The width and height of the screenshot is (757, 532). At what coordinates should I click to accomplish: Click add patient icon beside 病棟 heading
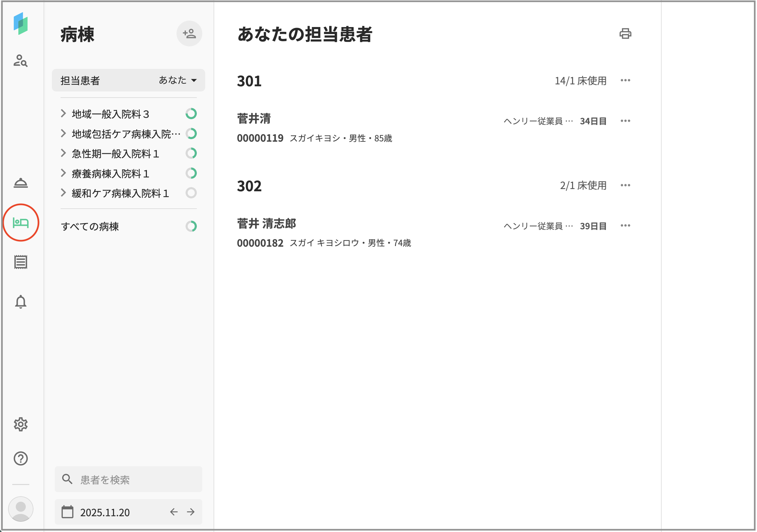[x=189, y=33]
